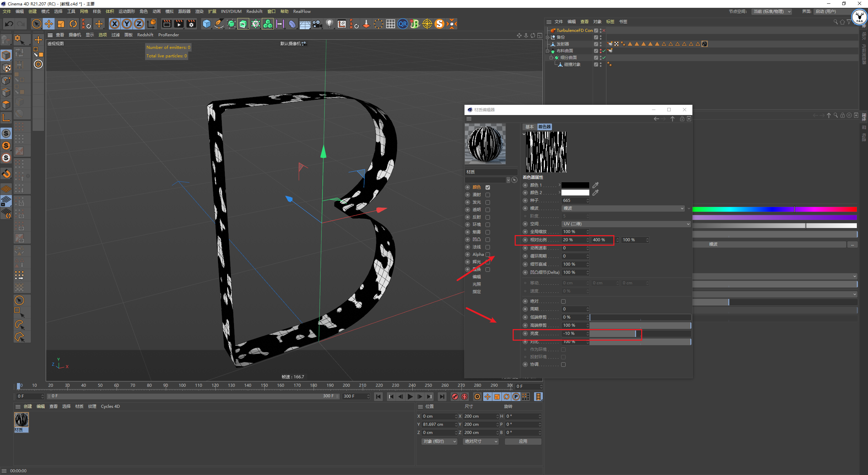Select the Rotate tool icon

[73, 24]
